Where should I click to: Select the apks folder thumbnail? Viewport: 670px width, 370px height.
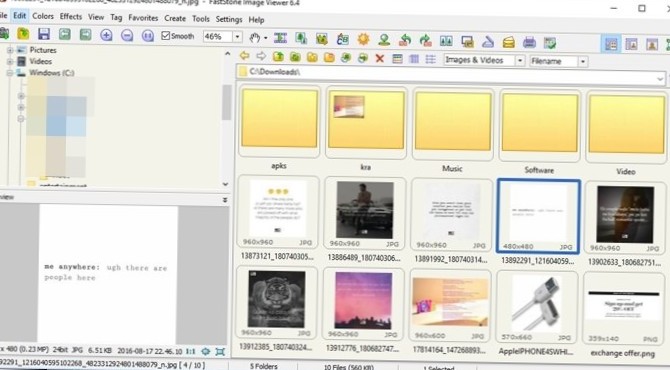click(279, 123)
